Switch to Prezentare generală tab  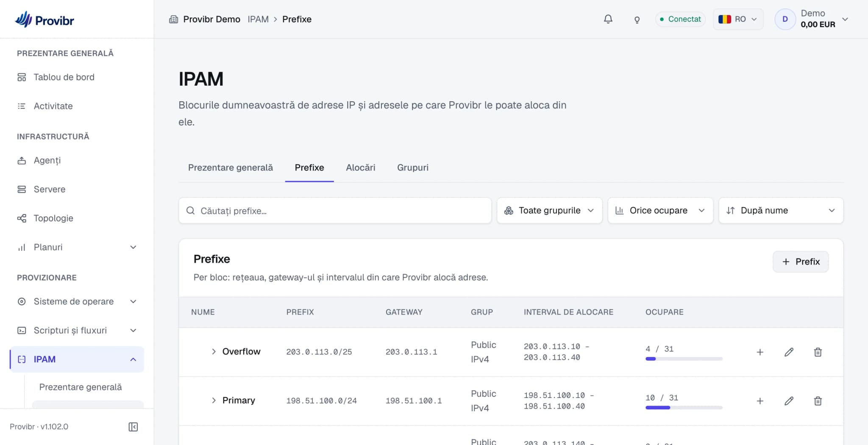[231, 167]
